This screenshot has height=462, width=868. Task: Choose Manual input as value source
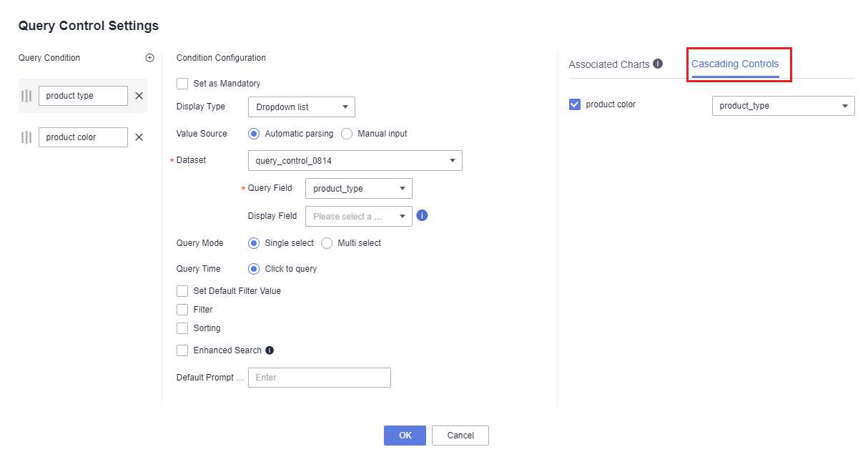347,134
